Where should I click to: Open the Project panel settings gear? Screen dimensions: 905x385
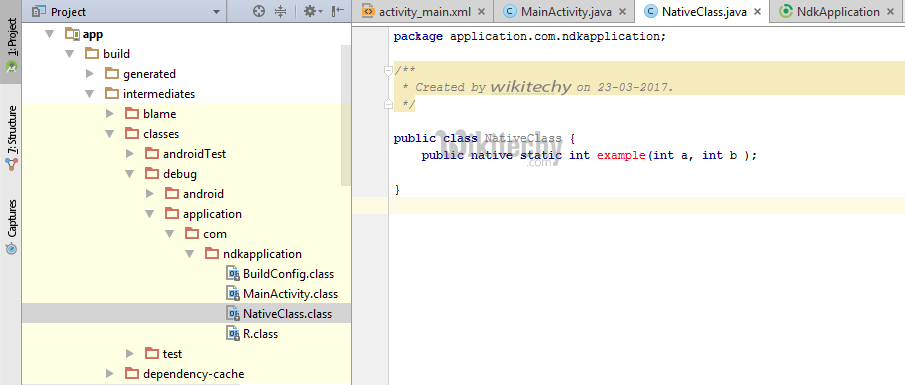click(x=313, y=11)
